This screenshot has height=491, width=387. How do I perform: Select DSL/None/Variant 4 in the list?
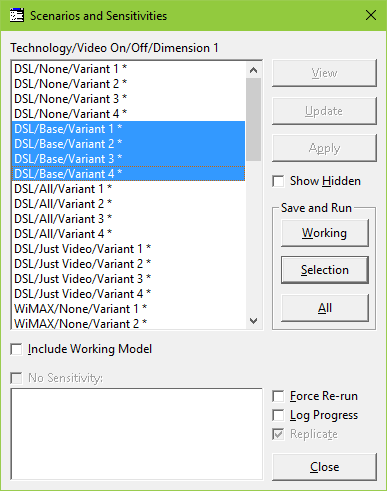[x=129, y=114]
